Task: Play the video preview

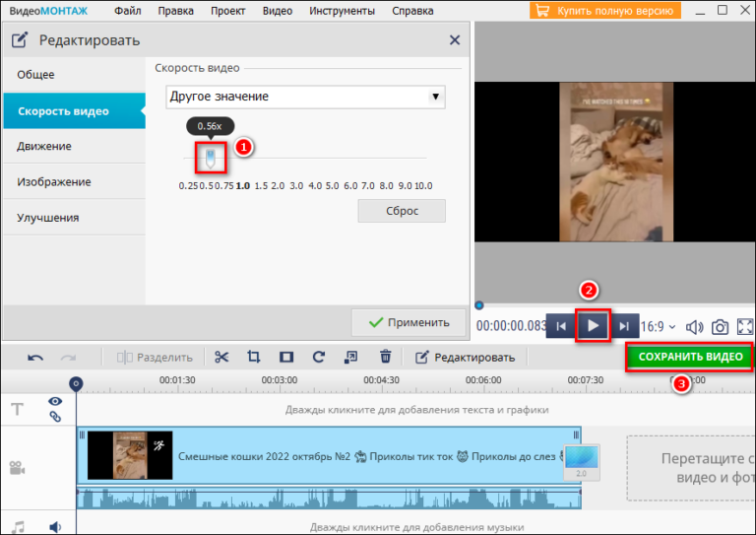Action: tap(593, 325)
